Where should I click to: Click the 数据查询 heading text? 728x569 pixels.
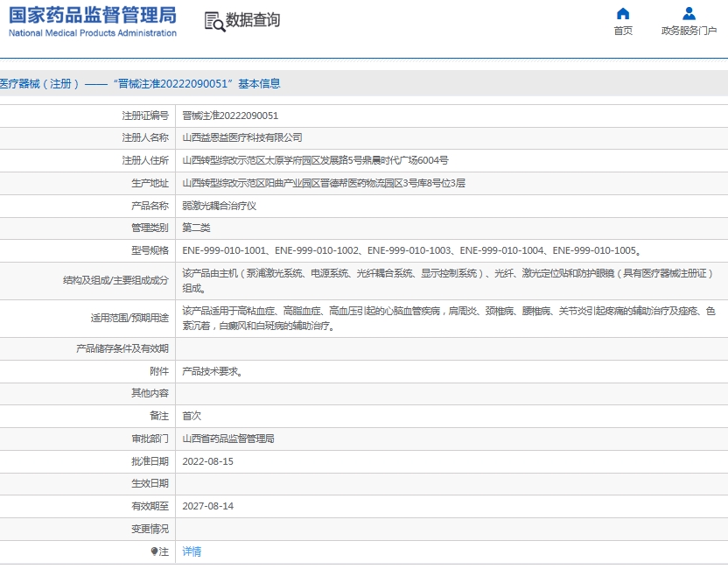point(253,20)
